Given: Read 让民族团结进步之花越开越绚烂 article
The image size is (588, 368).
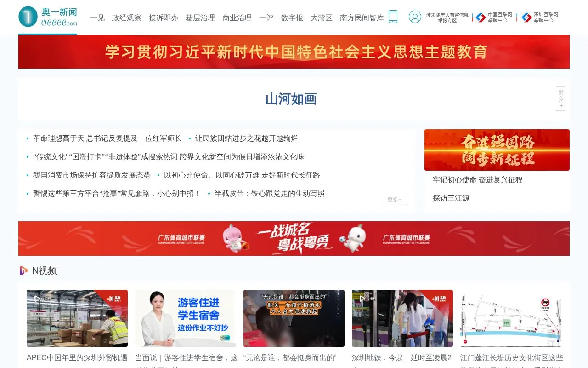Looking at the screenshot, I should tap(247, 138).
